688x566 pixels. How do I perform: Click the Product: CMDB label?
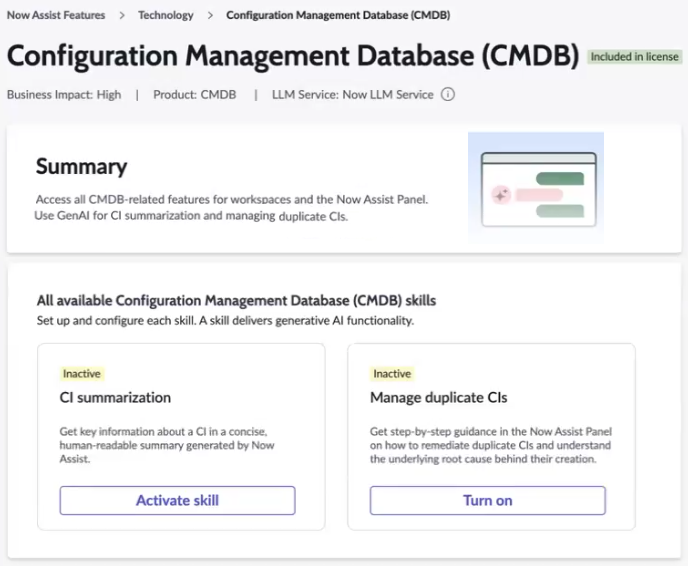coord(194,95)
